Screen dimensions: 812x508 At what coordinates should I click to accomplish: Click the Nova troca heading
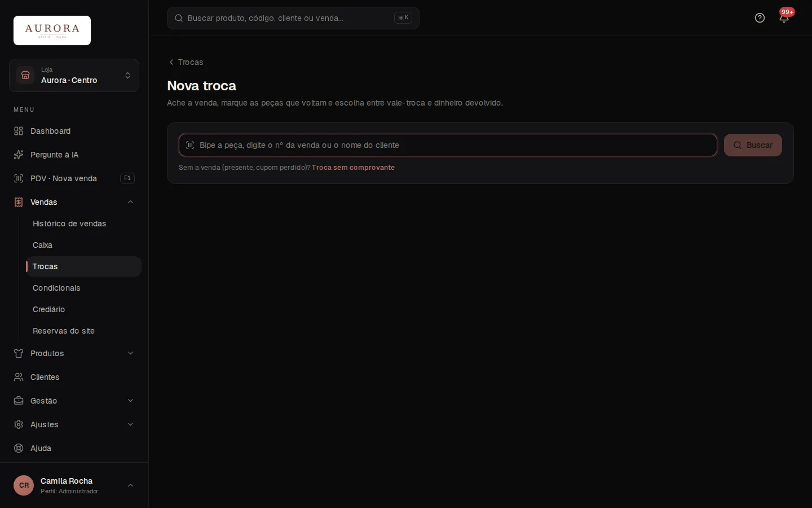click(x=201, y=86)
